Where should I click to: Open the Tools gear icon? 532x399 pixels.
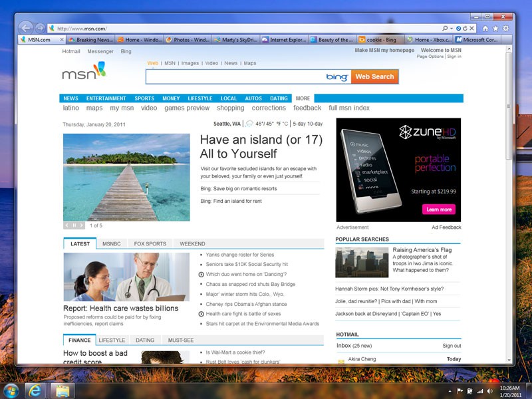pos(505,28)
